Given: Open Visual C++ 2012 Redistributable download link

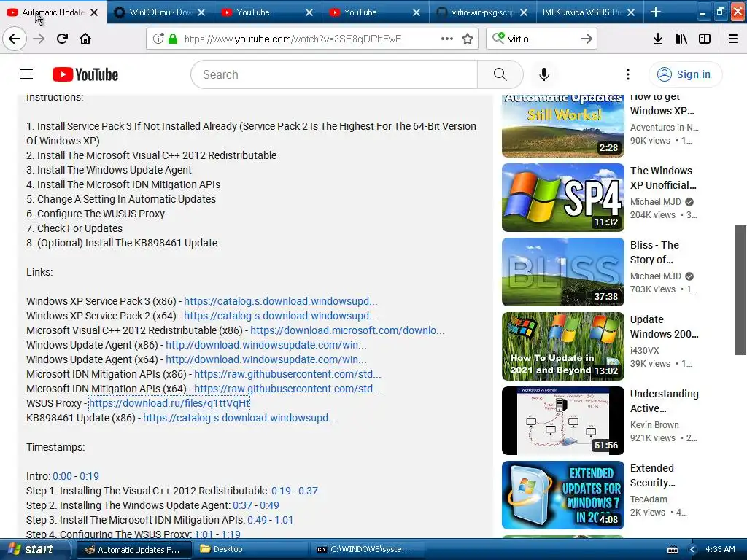Looking at the screenshot, I should tap(347, 330).
